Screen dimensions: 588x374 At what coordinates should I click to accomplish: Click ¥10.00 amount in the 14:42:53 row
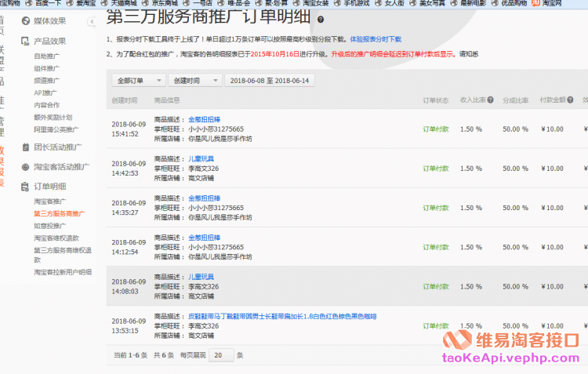click(552, 169)
